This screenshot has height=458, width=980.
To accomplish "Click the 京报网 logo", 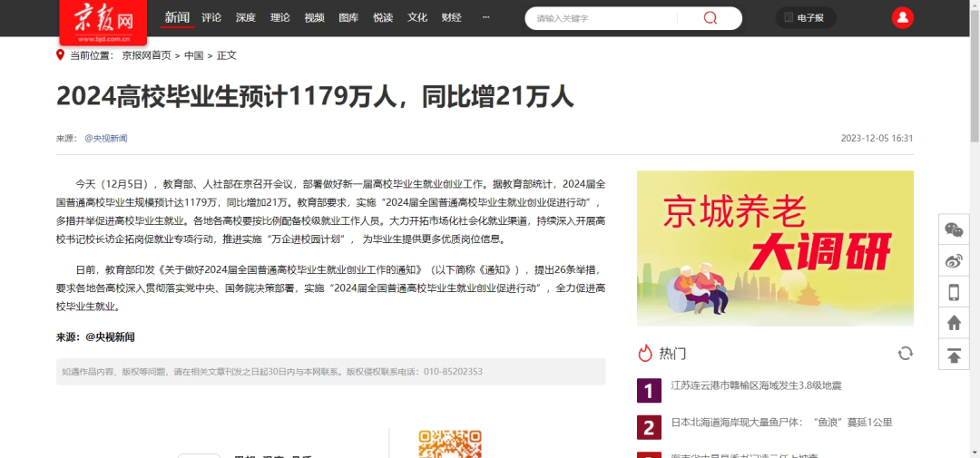I will pyautogui.click(x=103, y=21).
